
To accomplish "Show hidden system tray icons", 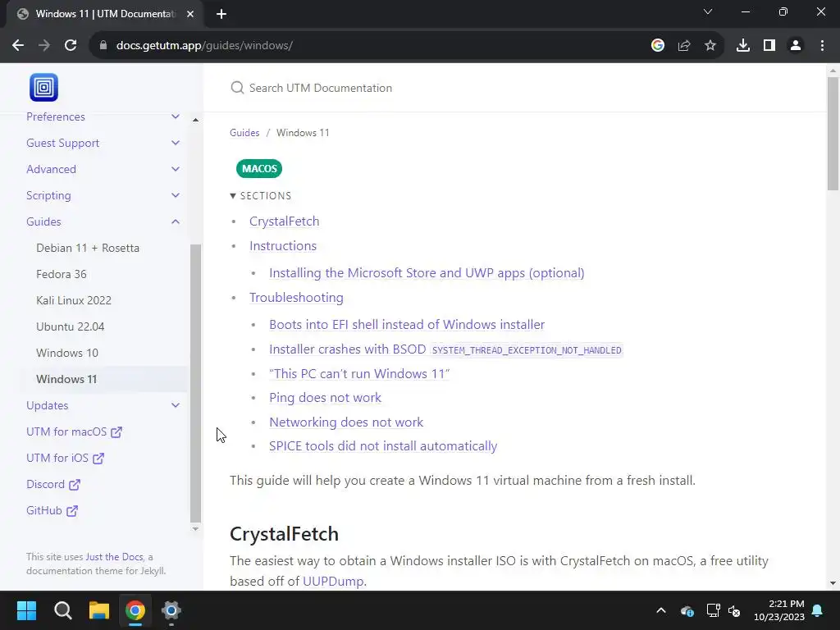I will point(661,610).
